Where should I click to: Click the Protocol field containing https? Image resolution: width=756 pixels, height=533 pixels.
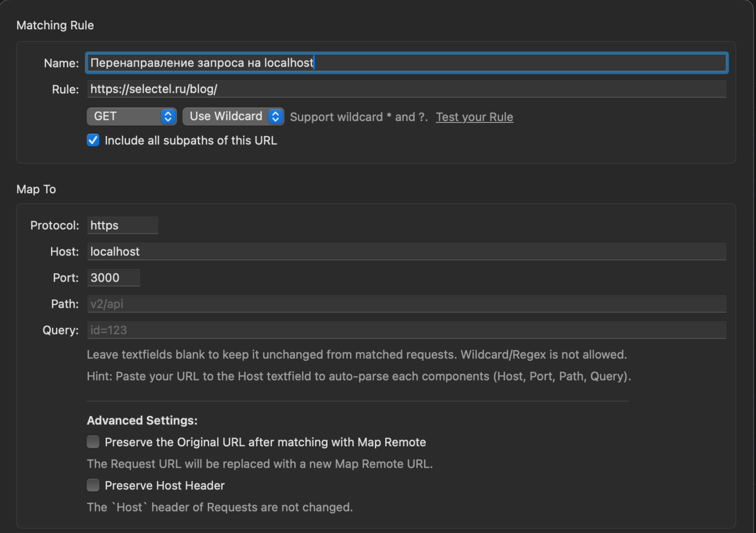[x=122, y=225]
